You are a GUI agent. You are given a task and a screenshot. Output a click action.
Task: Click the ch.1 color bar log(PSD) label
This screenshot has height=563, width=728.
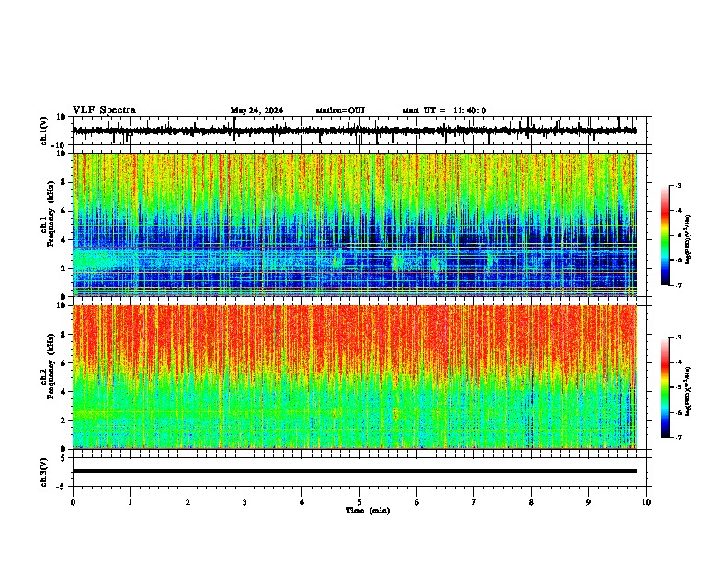click(x=688, y=240)
